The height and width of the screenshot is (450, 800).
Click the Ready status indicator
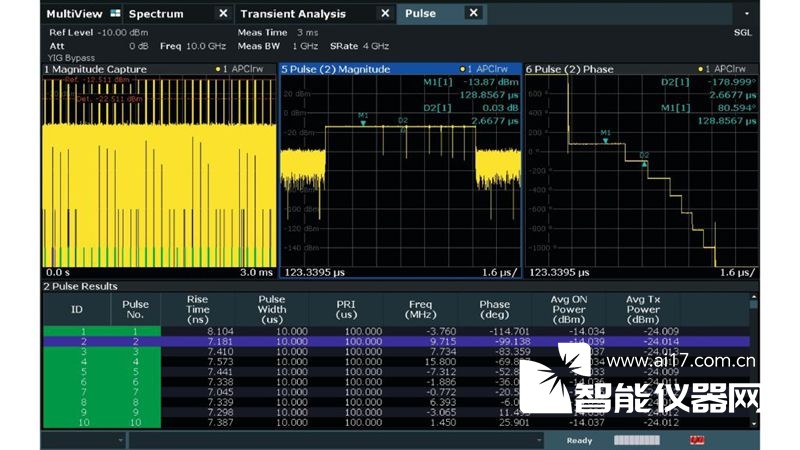[579, 440]
